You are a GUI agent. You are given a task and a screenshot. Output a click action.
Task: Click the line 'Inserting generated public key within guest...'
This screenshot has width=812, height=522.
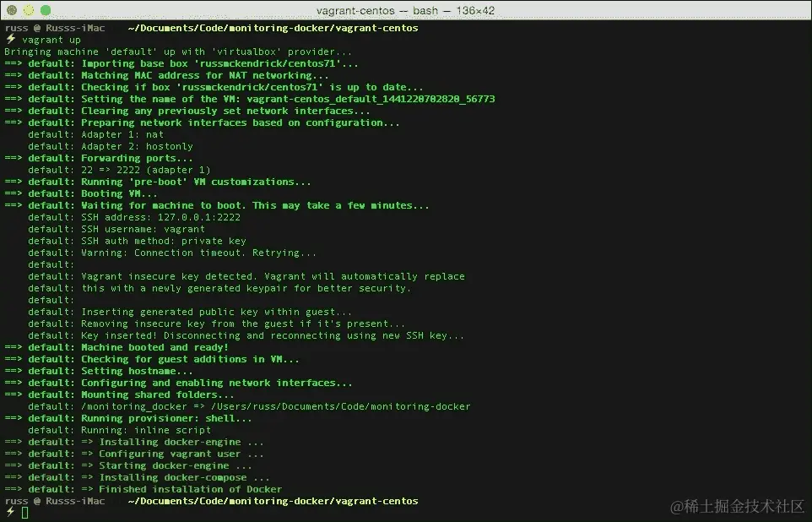(216, 312)
